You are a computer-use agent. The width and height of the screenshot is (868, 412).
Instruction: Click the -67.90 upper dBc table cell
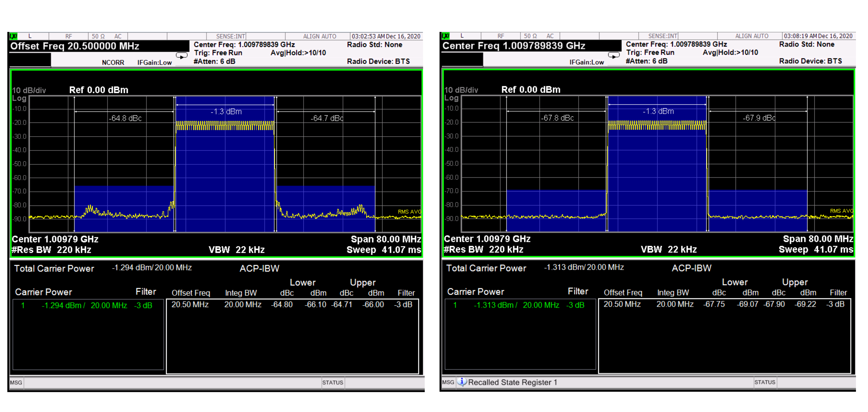coord(774,304)
